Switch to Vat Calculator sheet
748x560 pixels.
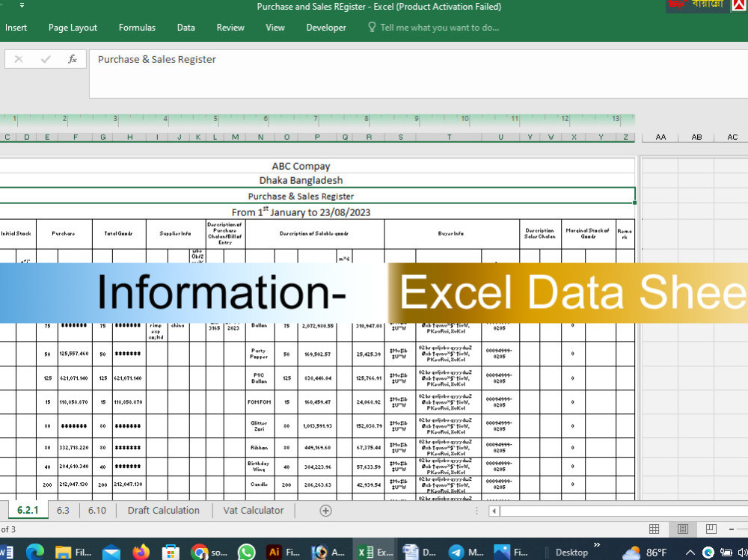[x=254, y=510]
